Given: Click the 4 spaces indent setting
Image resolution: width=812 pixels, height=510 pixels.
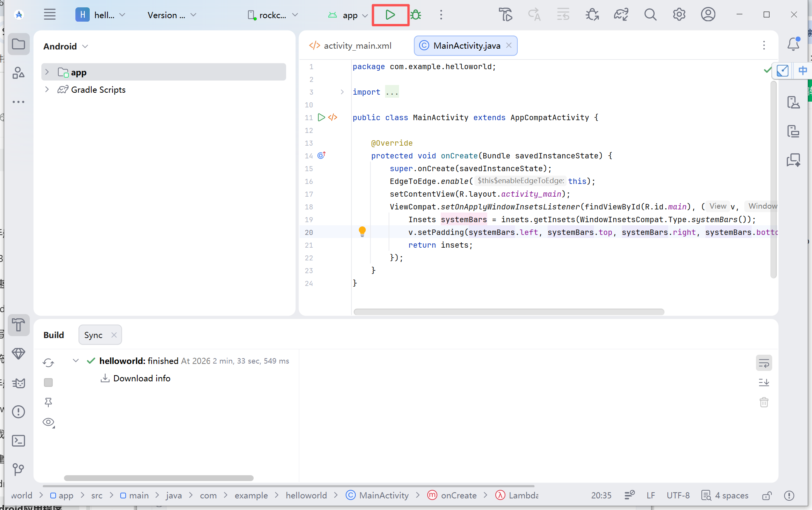Looking at the screenshot, I should (725, 496).
